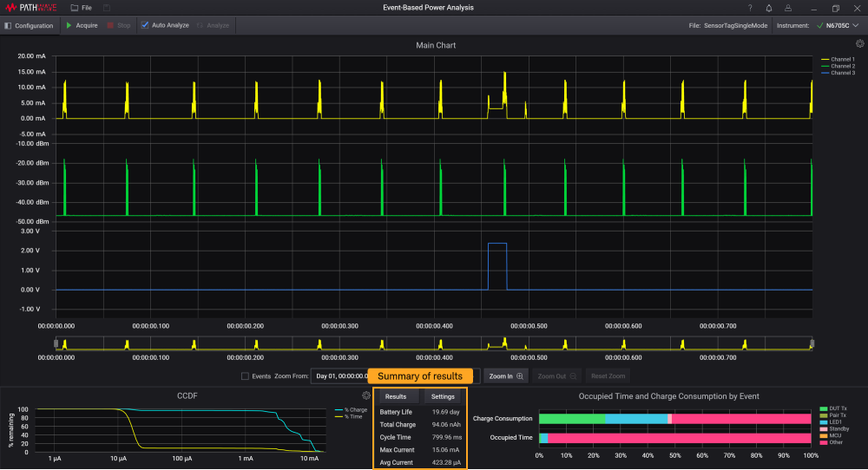Uncheck the Auto Analyze checkbox
The image size is (868, 470).
[x=145, y=25]
